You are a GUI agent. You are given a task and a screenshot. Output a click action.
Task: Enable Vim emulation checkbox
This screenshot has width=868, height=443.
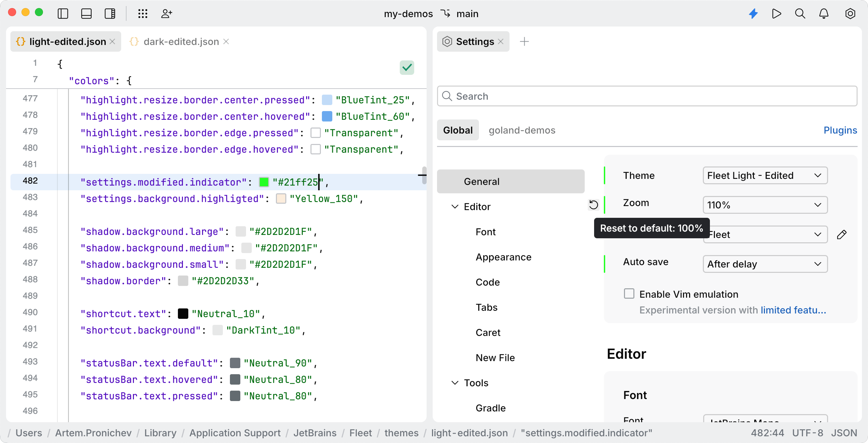[629, 294]
